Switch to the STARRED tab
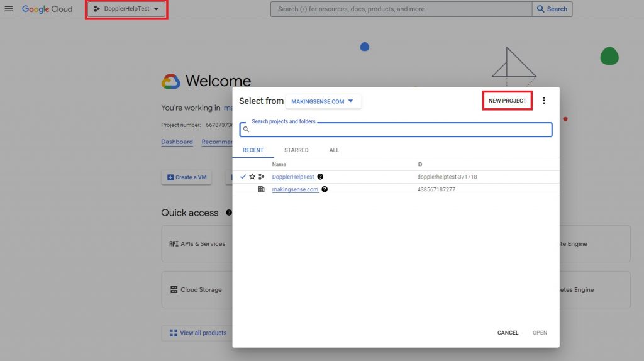Image resolution: width=644 pixels, height=361 pixels. tap(296, 150)
